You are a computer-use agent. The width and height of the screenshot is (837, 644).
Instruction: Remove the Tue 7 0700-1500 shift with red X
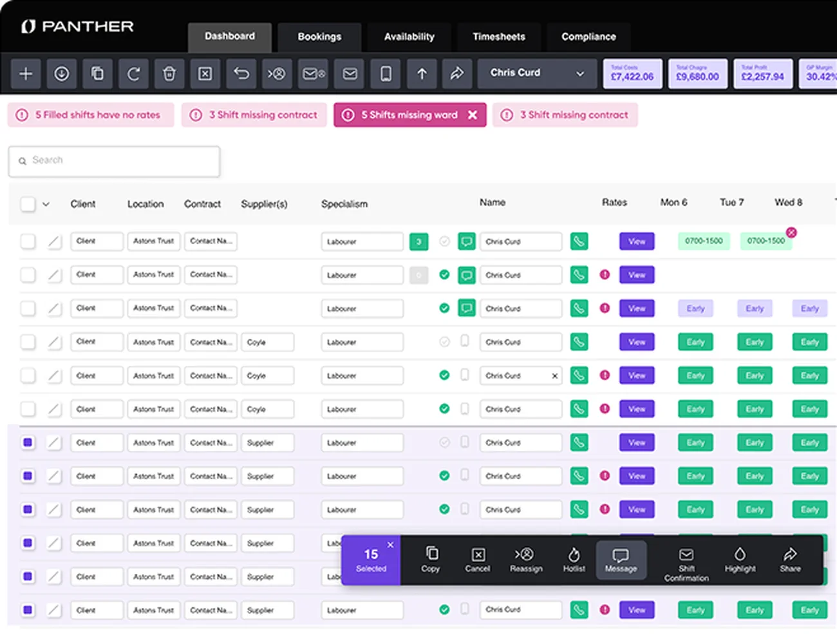pos(791,232)
